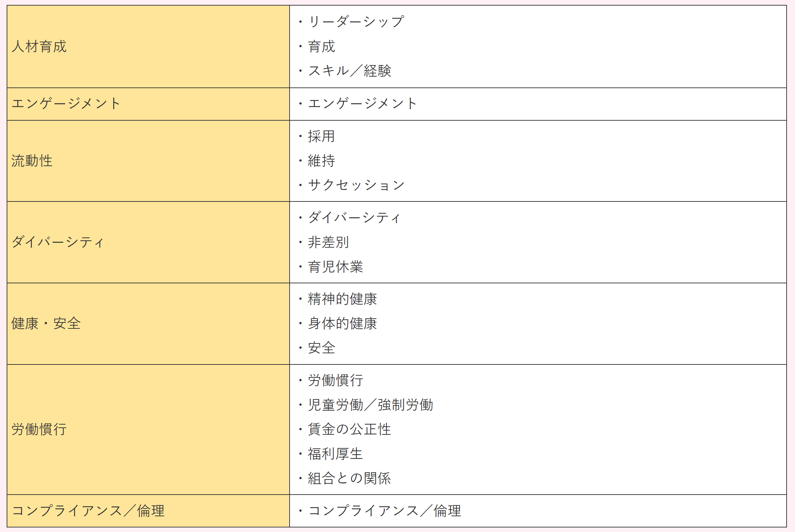Click the 身体的健康 bullet item
The width and height of the screenshot is (795, 532).
pos(342,324)
